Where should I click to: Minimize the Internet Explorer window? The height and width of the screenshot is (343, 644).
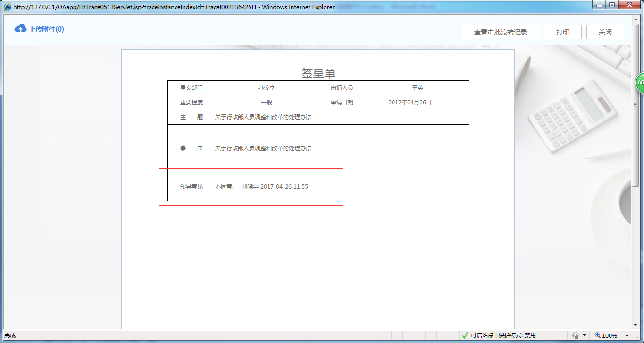600,5
